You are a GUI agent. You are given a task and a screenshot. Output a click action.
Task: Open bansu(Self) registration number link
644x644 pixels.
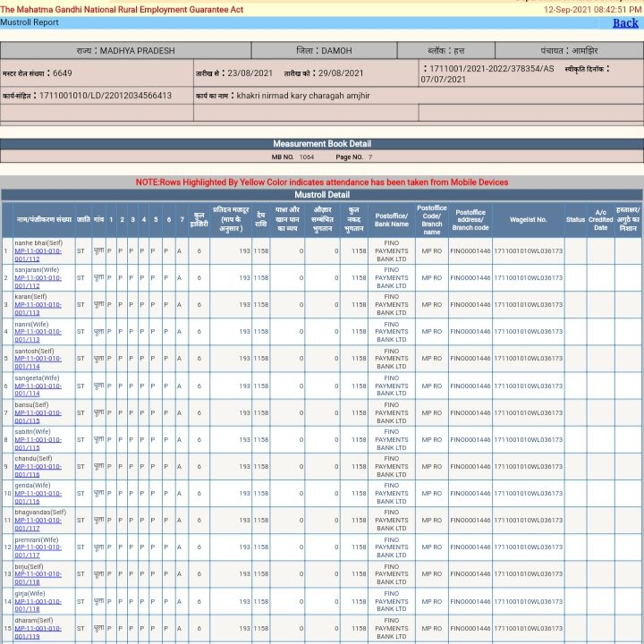pos(38,417)
